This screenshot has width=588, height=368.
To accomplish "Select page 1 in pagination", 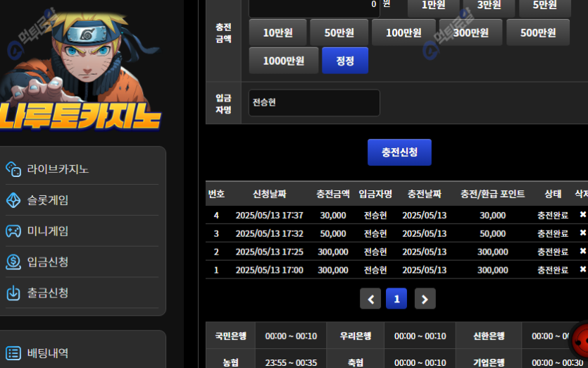I will 396,298.
